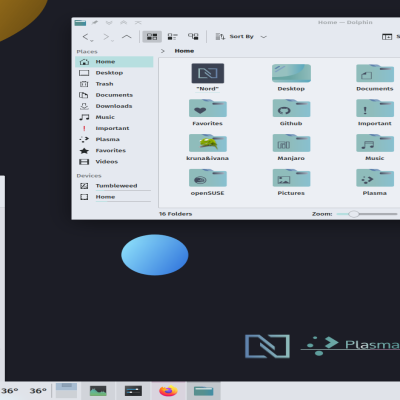Open the Sort By dropdown
The width and height of the screenshot is (400, 400).
(x=241, y=37)
